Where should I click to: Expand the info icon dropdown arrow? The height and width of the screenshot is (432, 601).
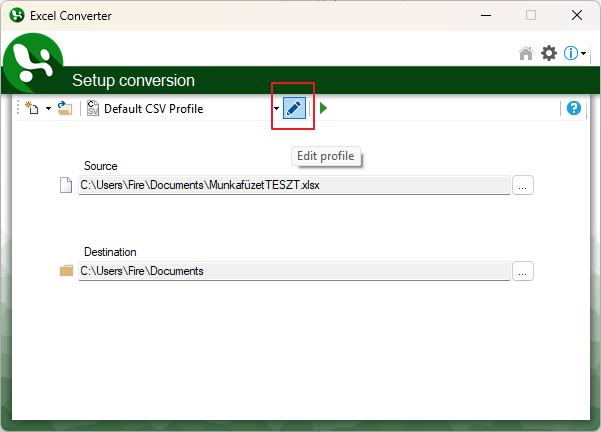pyautogui.click(x=583, y=53)
